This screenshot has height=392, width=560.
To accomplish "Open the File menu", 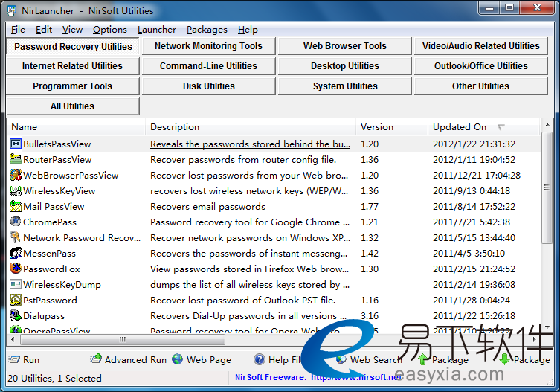I will tap(18, 30).
